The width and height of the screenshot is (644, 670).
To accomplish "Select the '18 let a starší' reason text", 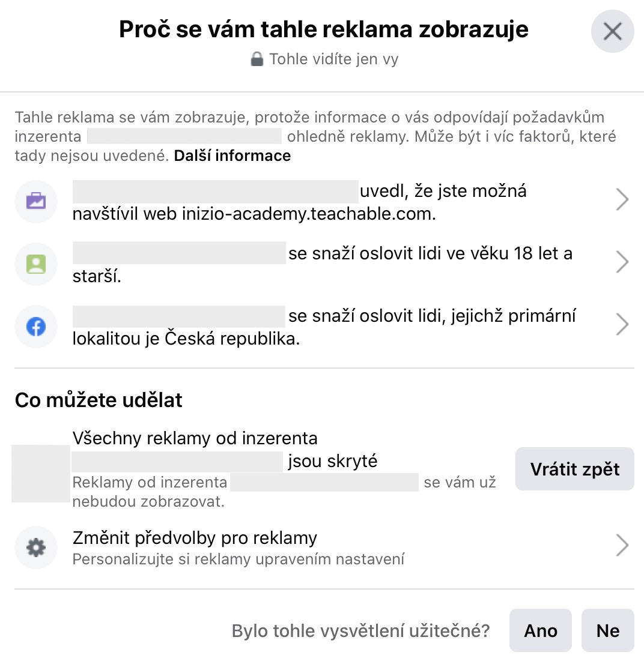I will (430, 254).
